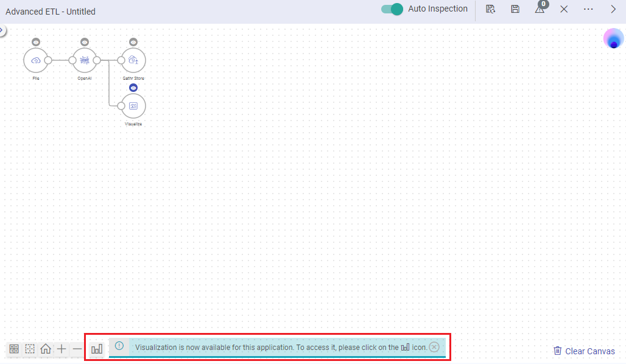
Task: Expand the left sidebar arrow tab
Action: pos(2,30)
